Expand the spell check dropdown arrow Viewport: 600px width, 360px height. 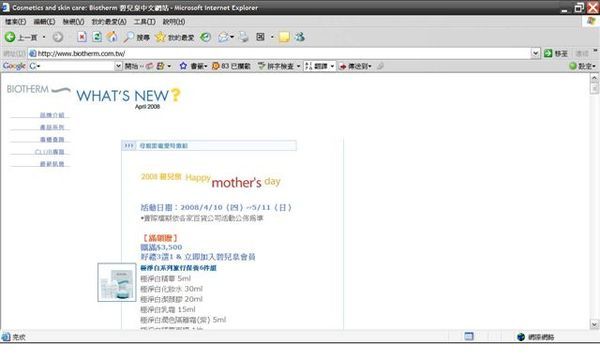point(298,66)
